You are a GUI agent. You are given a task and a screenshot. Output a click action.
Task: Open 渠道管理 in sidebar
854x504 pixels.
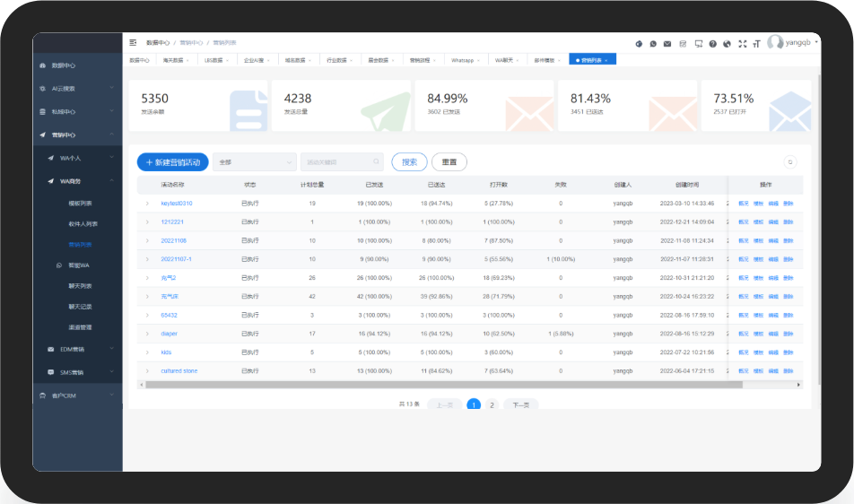80,327
